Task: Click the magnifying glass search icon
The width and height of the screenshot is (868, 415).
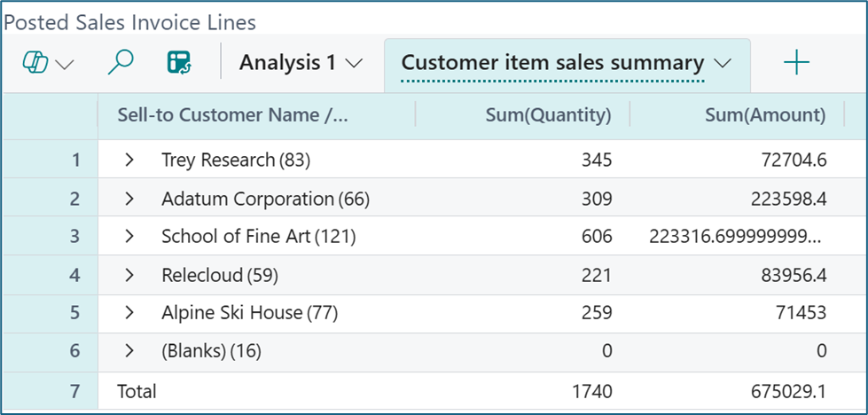Action: pos(120,63)
